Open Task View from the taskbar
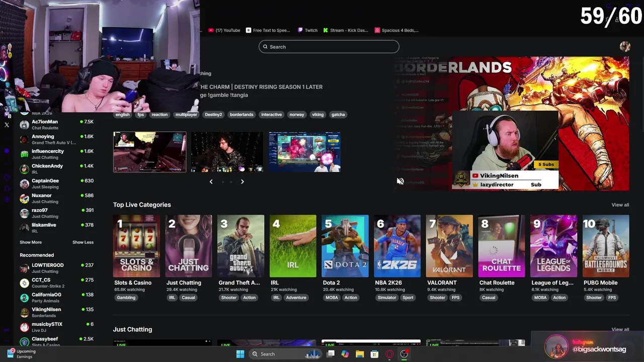This screenshot has height=362, width=644. coord(331,354)
